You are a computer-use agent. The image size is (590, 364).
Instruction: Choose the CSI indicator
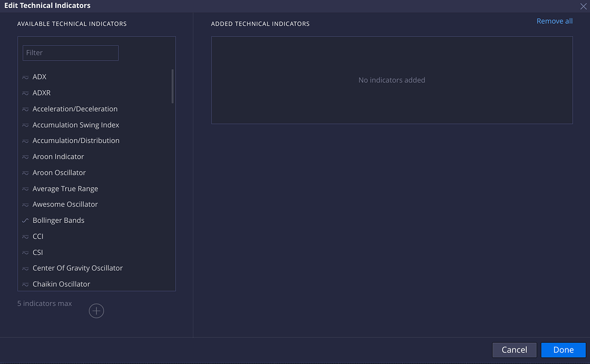pyautogui.click(x=38, y=252)
